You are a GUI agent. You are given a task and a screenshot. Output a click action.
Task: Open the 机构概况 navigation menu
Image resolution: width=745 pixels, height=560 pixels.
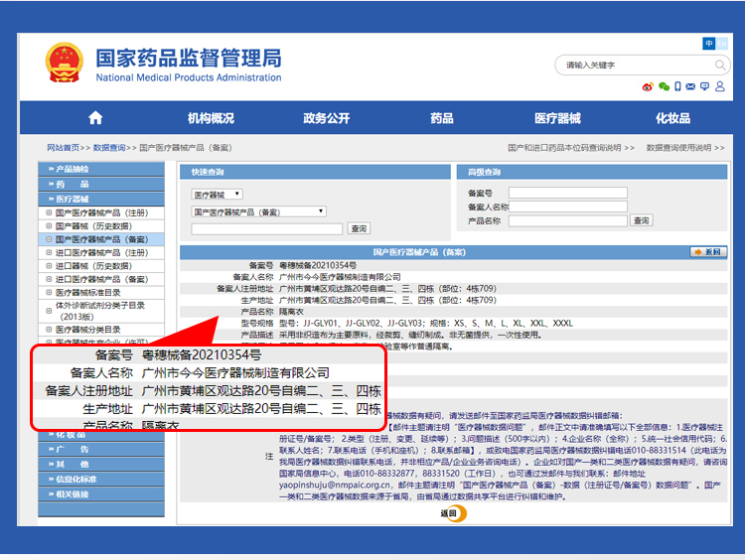click(211, 118)
